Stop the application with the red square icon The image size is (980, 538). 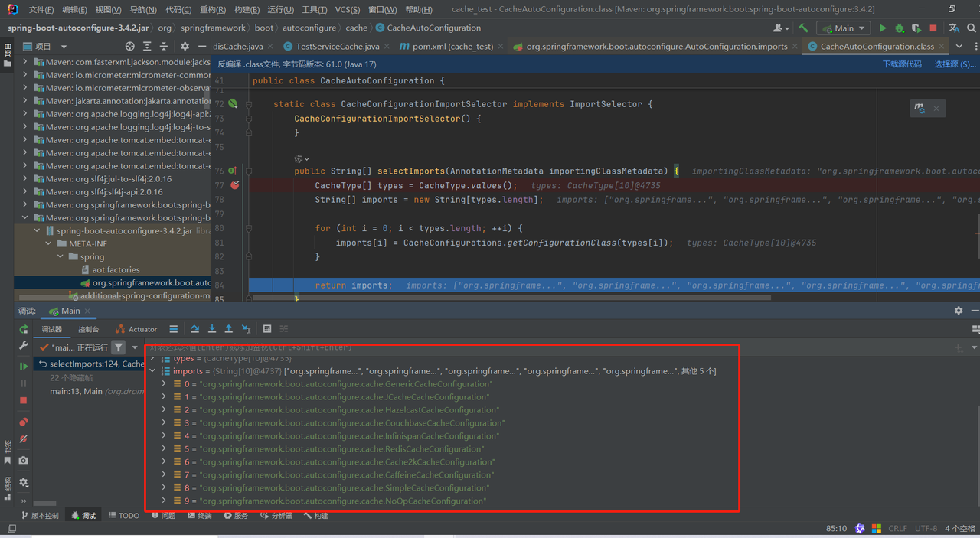933,28
